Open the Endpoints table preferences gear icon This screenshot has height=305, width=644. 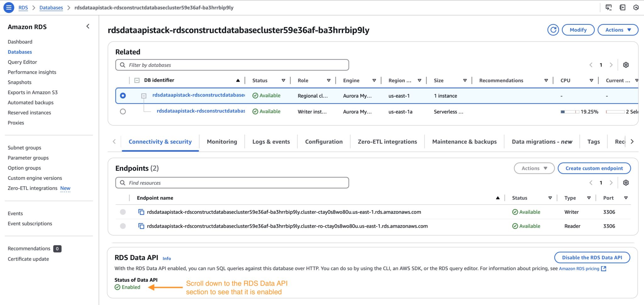(x=627, y=183)
